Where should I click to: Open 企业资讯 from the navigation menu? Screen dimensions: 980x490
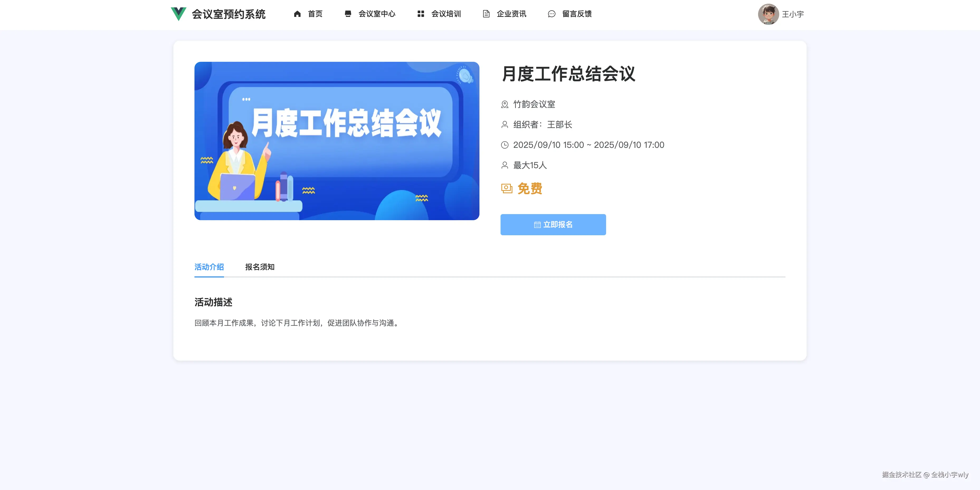click(x=511, y=14)
